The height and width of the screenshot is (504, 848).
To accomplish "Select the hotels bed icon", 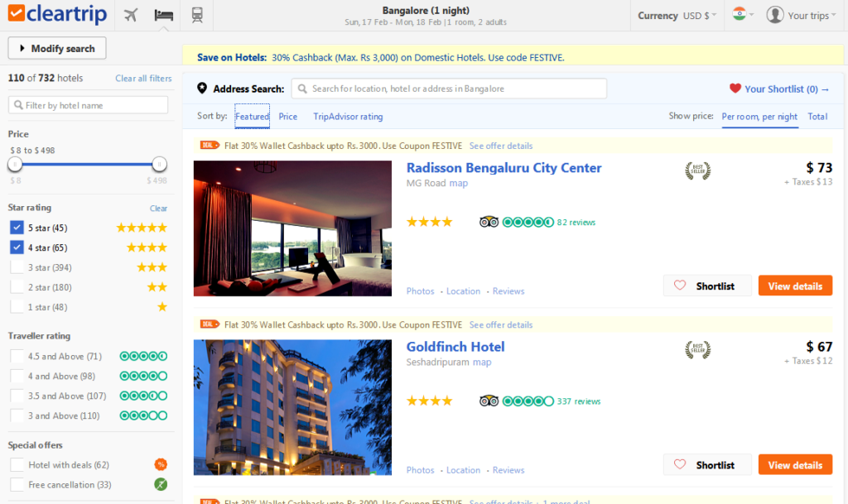I will (x=163, y=15).
